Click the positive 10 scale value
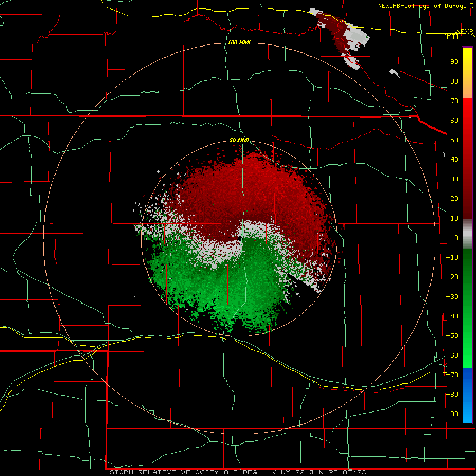 [x=454, y=218]
